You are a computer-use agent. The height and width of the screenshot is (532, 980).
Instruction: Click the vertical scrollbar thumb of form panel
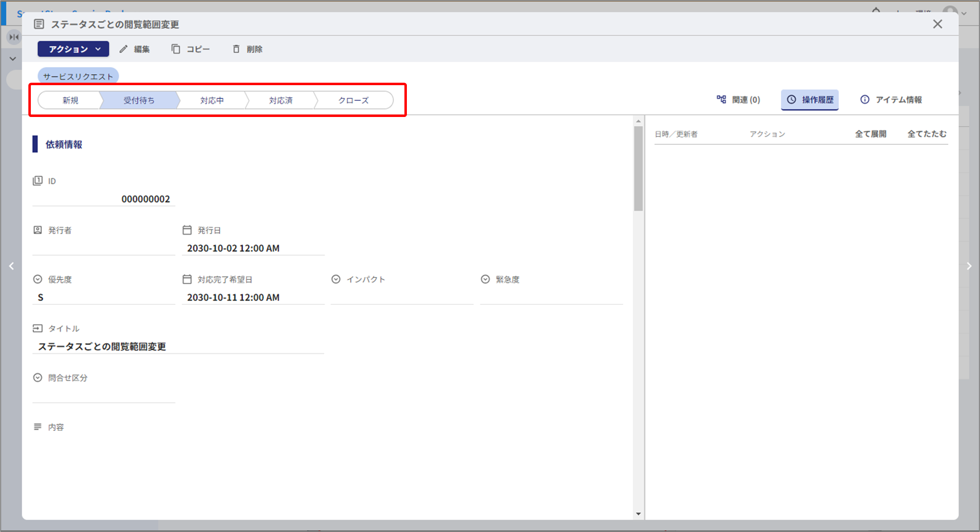pos(638,169)
